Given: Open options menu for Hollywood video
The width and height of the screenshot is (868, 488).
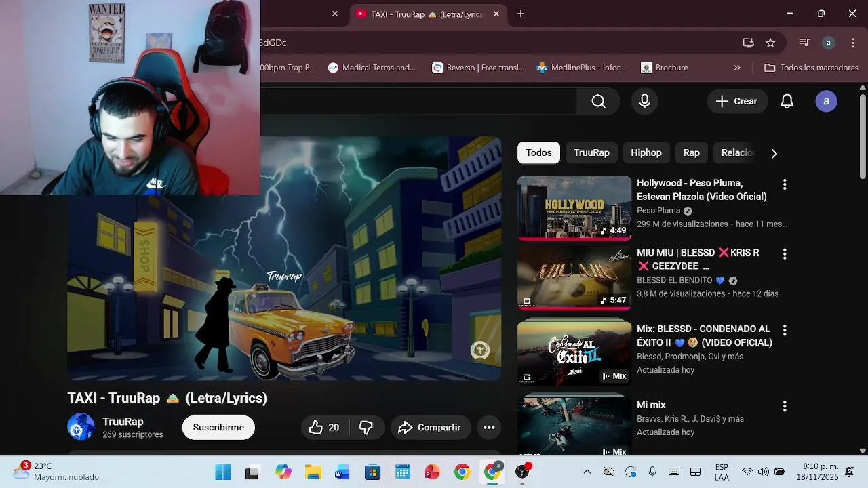Looking at the screenshot, I should [x=785, y=184].
